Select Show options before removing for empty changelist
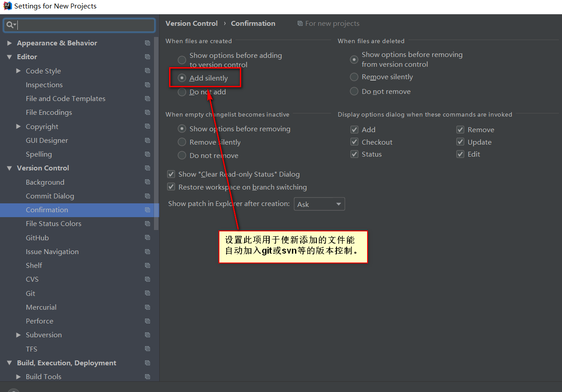This screenshot has height=392, width=562. pos(182,129)
